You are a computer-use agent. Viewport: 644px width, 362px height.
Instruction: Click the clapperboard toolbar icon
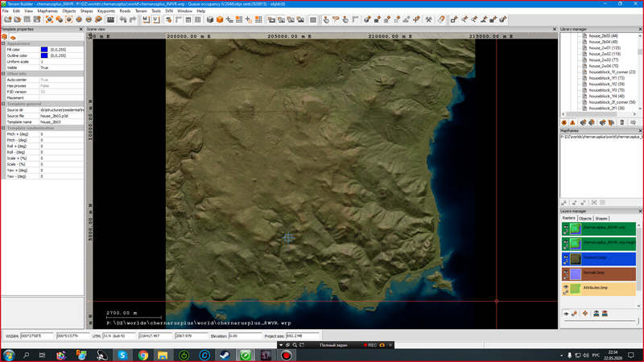tap(110, 19)
